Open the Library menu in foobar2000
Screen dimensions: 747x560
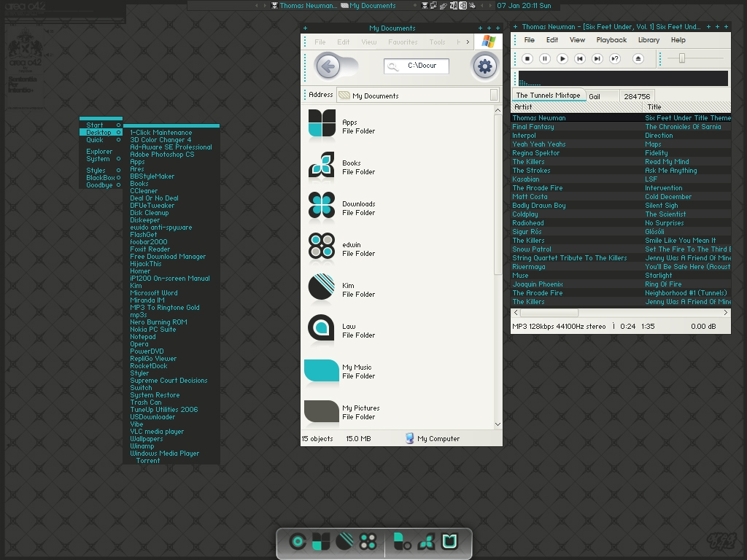[x=649, y=40]
